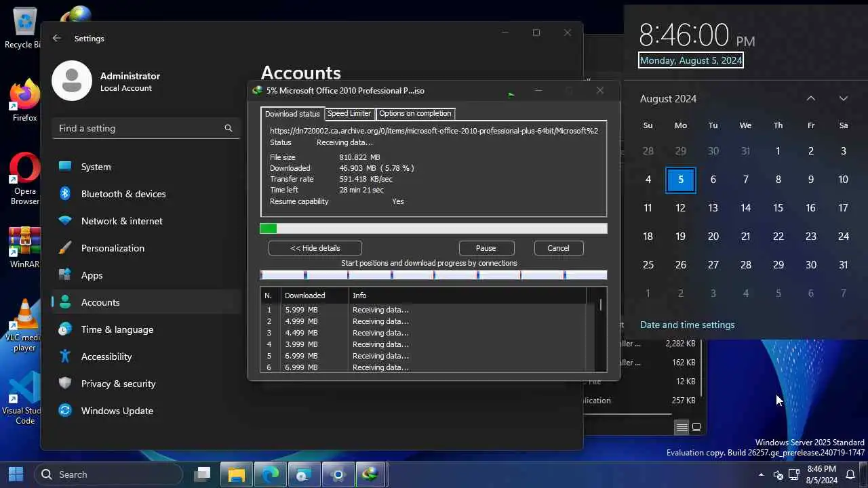Click the Hide details button

point(315,248)
